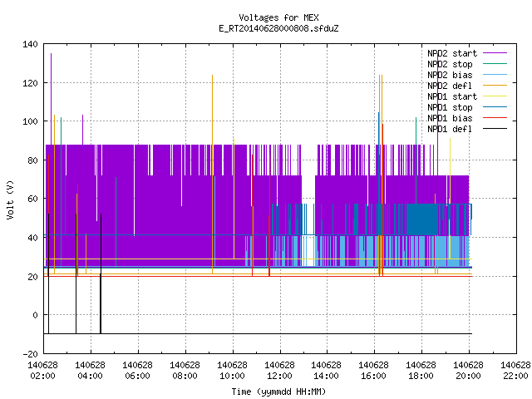Click the x-axis tick '140628 18:00'
This screenshot has width=532, height=399.
(x=421, y=371)
